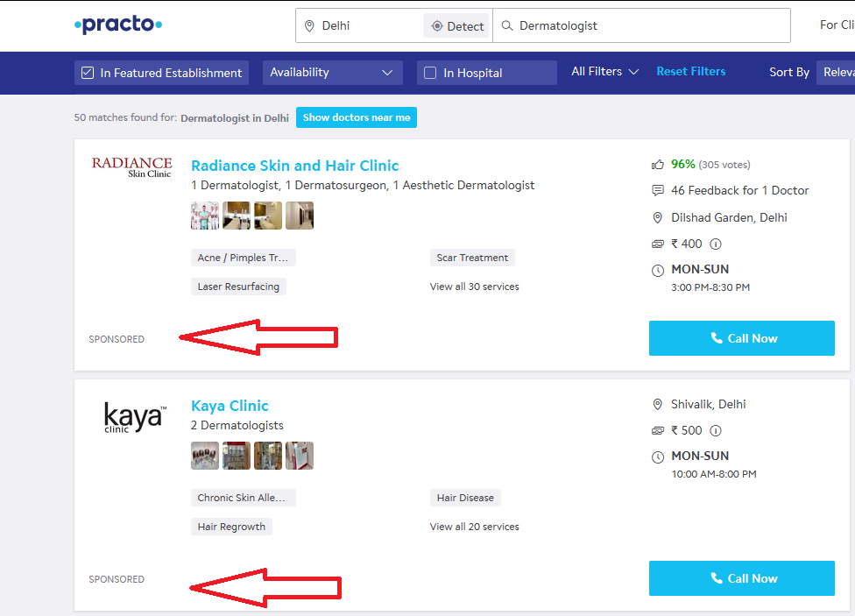The image size is (855, 616).
Task: Click View all 20 services
Action: coord(475,527)
